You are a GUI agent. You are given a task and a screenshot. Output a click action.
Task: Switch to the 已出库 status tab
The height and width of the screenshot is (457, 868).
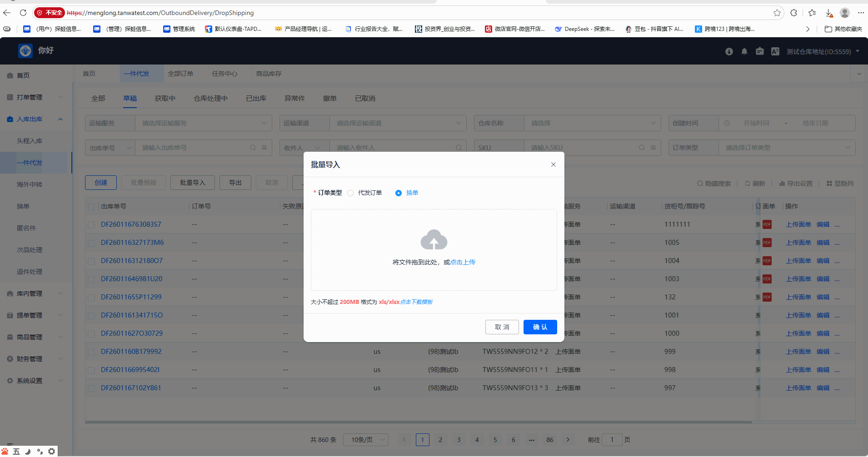(x=256, y=99)
